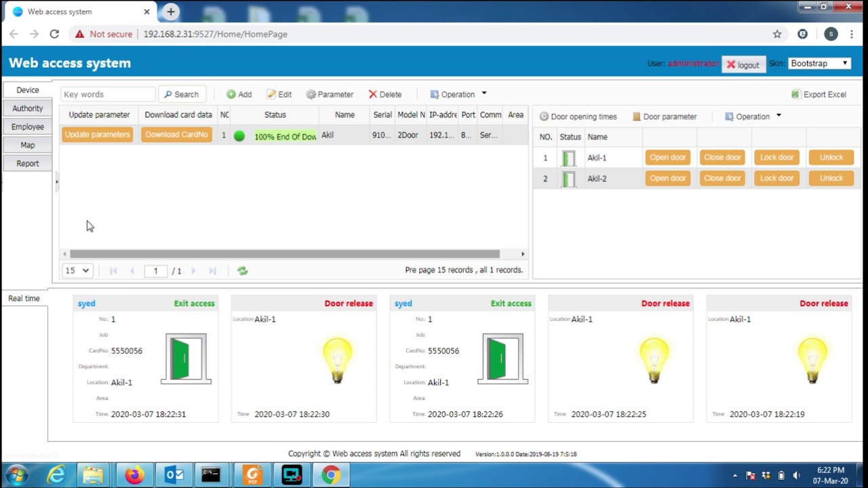Sort by Status column header
868x488 pixels.
coord(275,115)
